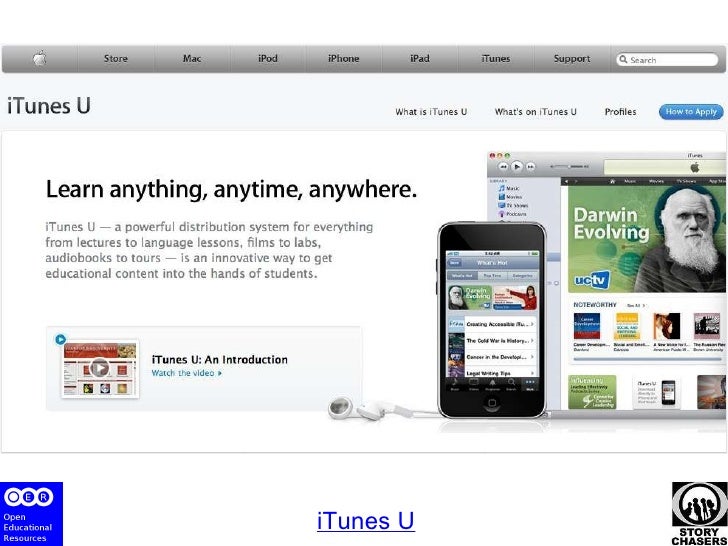Open Creating Accessible row on iPod screen
728x546 pixels.
[493, 324]
